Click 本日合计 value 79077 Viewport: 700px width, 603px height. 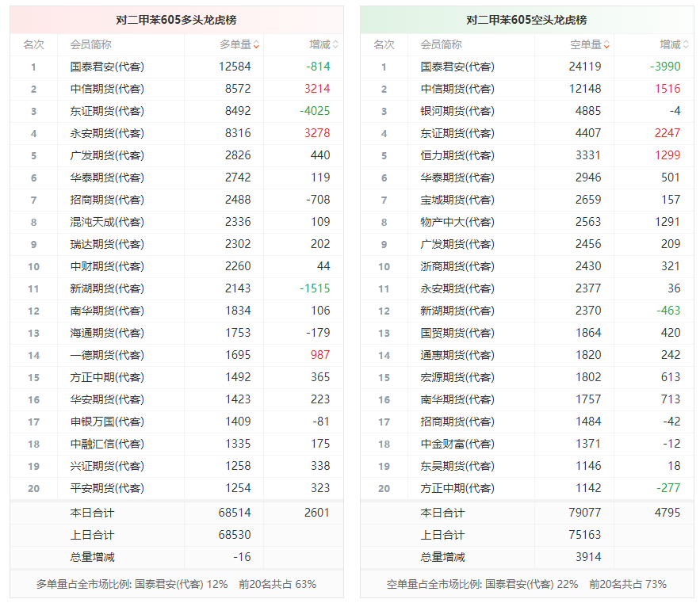pyautogui.click(x=585, y=513)
